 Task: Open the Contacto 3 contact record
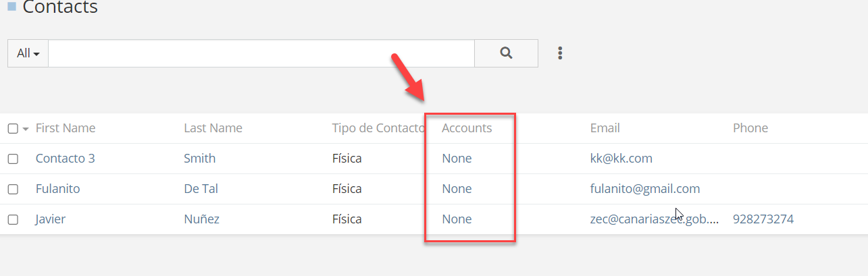pyautogui.click(x=66, y=159)
